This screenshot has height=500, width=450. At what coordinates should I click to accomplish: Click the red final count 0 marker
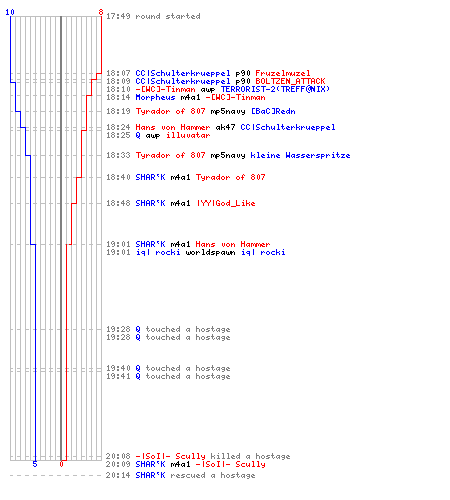click(61, 464)
